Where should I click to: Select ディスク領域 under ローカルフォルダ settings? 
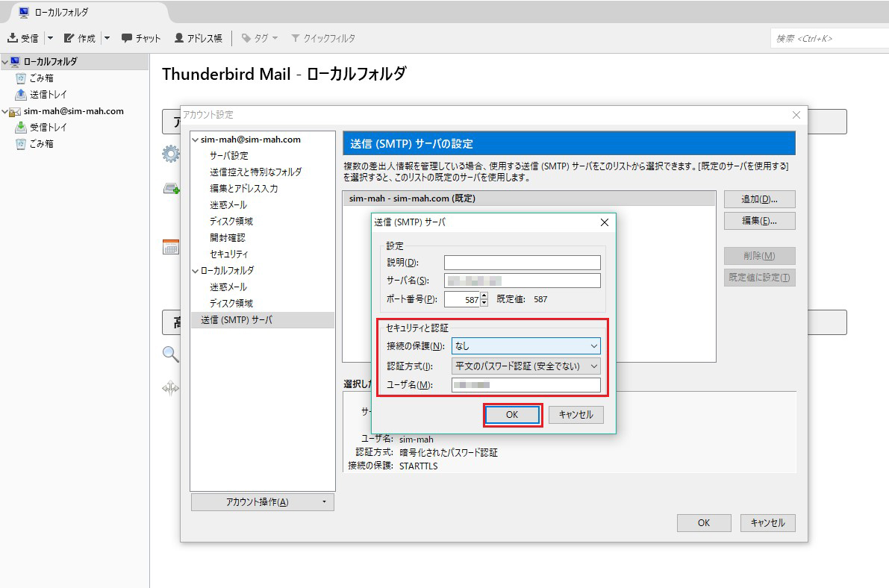pyautogui.click(x=231, y=304)
